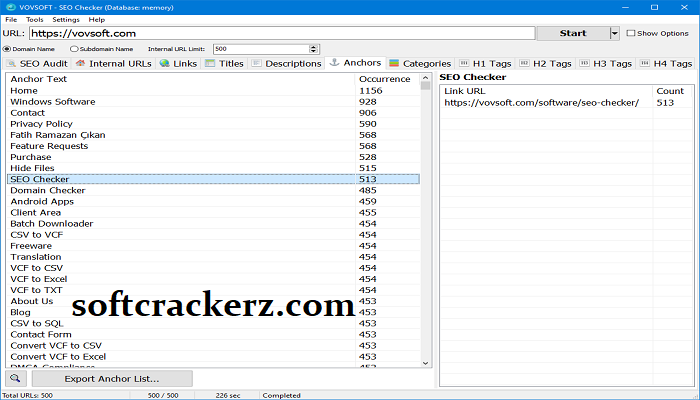The image size is (700, 400).
Task: Select the About Us anchor row
Action: (213, 301)
